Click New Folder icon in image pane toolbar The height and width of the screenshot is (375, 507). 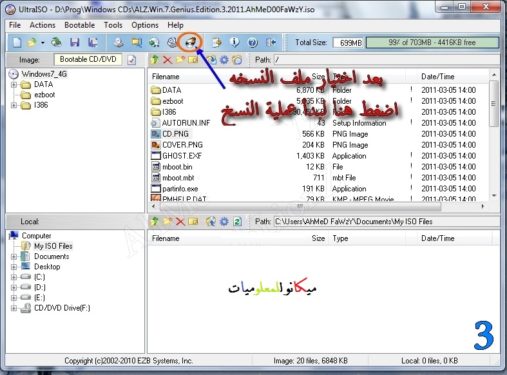click(x=180, y=60)
